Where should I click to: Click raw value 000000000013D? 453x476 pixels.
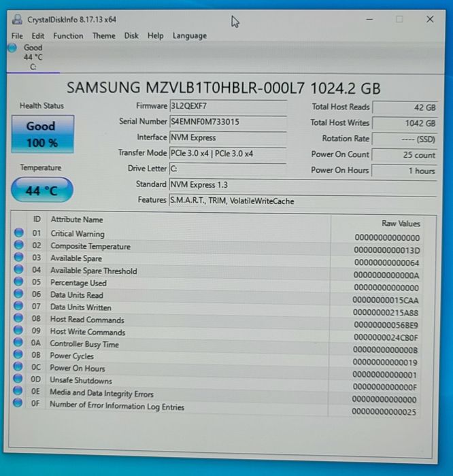coord(387,250)
